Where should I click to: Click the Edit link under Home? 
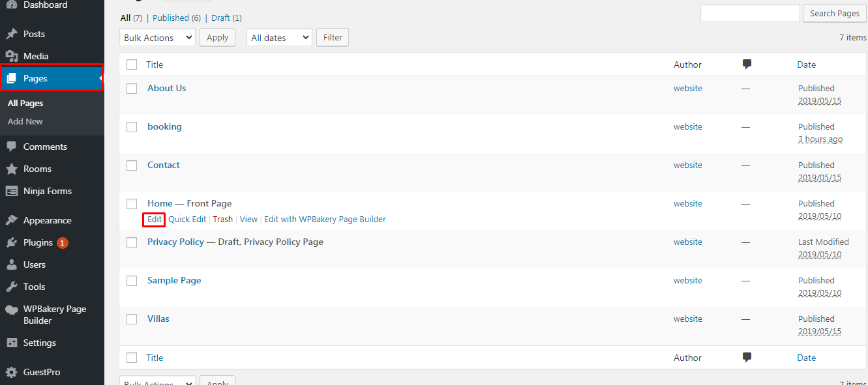pyautogui.click(x=154, y=220)
